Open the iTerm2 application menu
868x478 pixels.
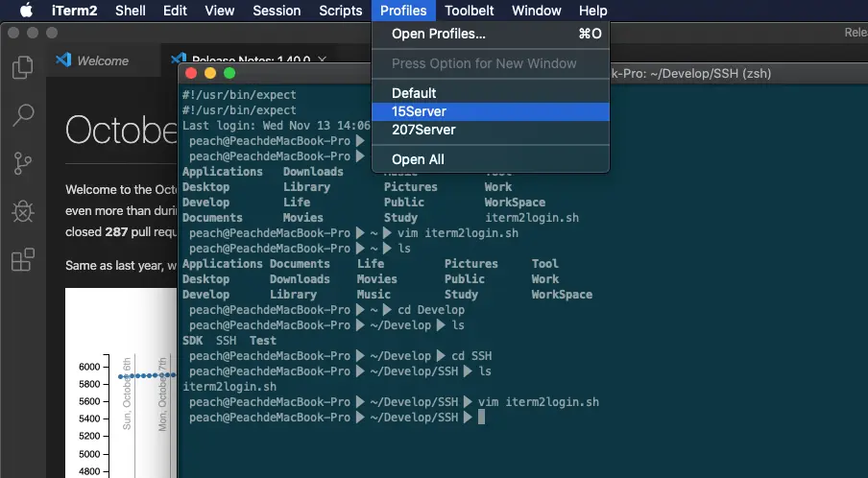74,11
